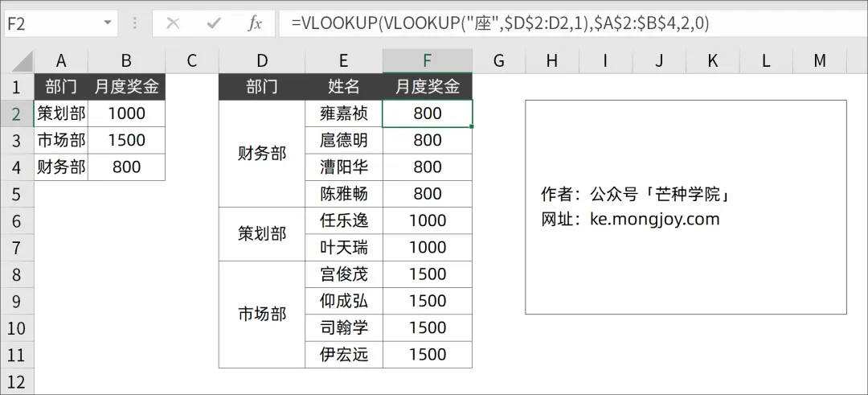This screenshot has height=395, width=868.
Task: Click merged cell 市场部 in column D
Action: pyautogui.click(x=262, y=314)
